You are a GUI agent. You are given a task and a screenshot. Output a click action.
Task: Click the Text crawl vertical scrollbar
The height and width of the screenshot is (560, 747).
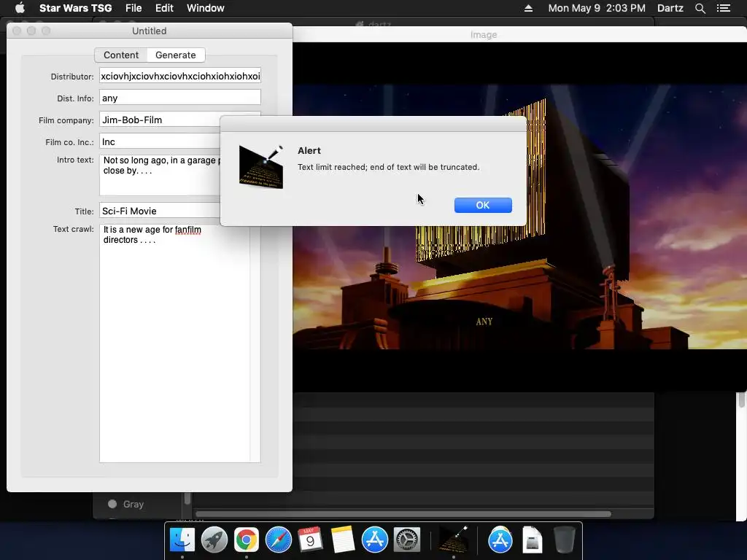click(x=255, y=343)
